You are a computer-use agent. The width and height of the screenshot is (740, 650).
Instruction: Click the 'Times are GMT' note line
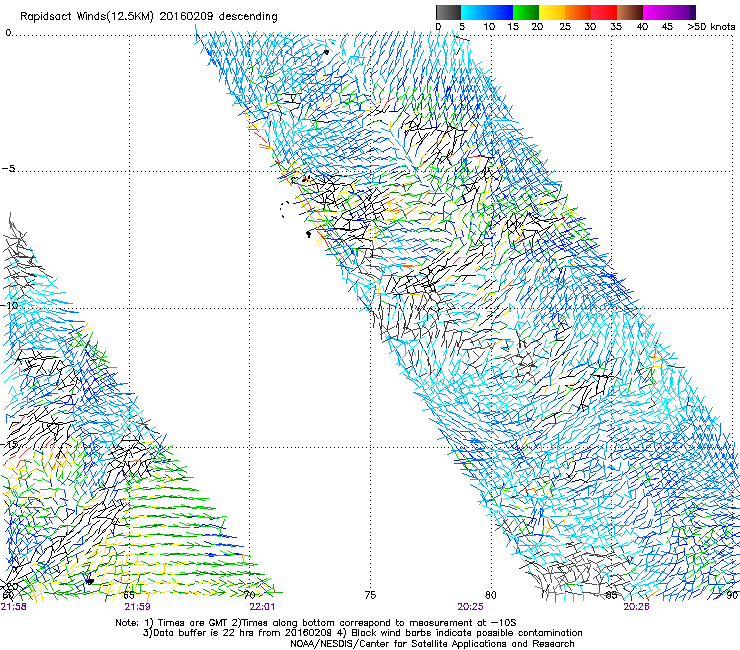(316, 623)
